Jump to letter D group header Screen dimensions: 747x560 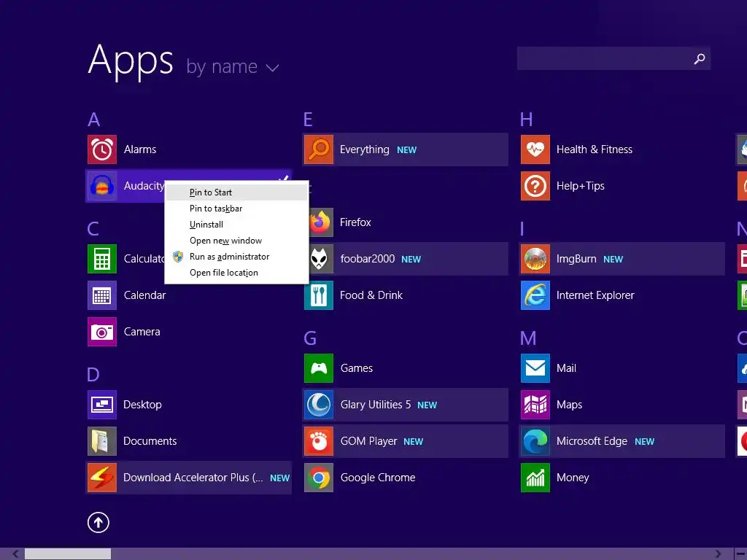tap(93, 375)
